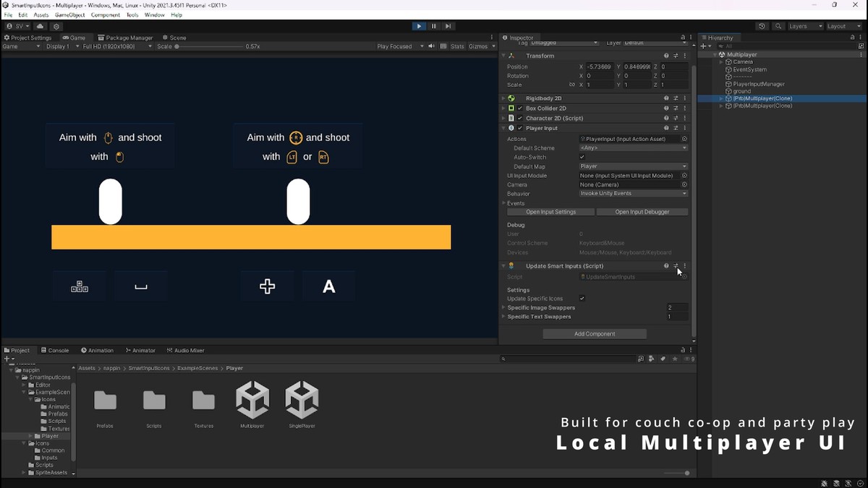The width and height of the screenshot is (868, 488).
Task: Click the Pause button in the toolbar
Action: click(433, 25)
